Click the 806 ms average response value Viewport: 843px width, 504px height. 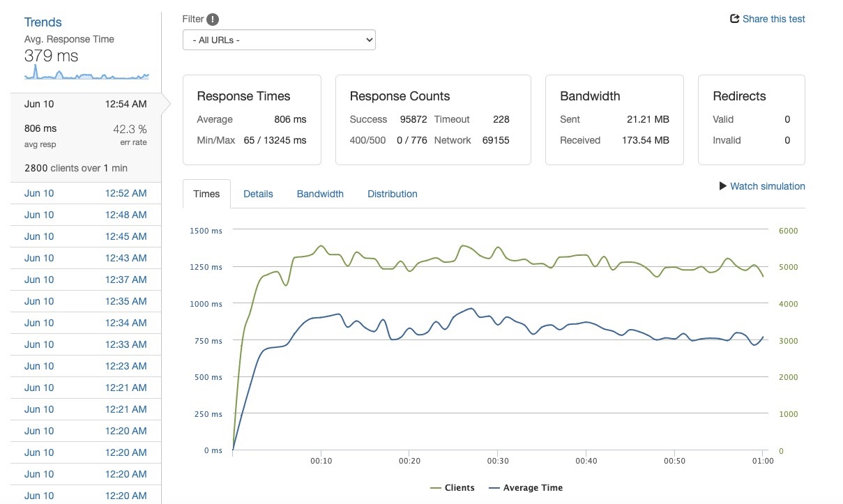pos(291,119)
